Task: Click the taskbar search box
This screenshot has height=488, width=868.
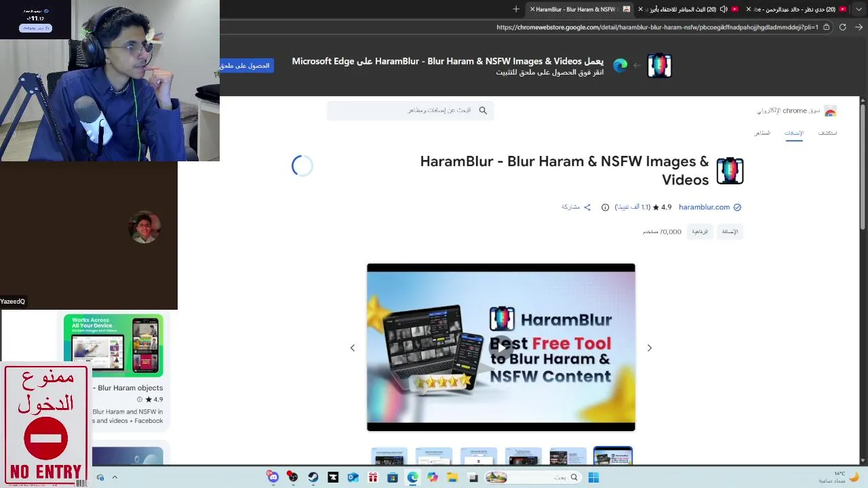Action: [x=533, y=477]
